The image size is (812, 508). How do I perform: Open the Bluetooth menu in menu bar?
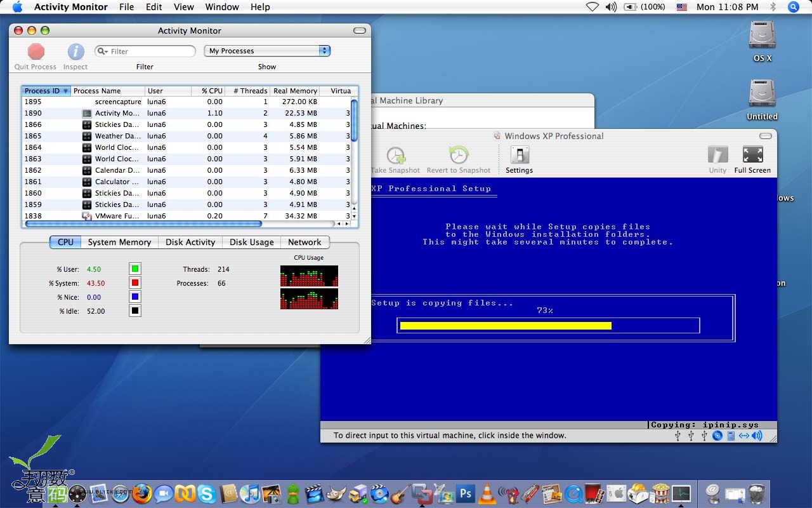pyautogui.click(x=773, y=7)
